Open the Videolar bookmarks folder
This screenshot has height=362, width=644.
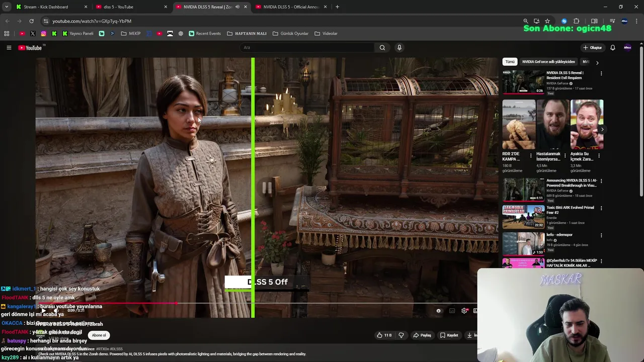pos(326,34)
